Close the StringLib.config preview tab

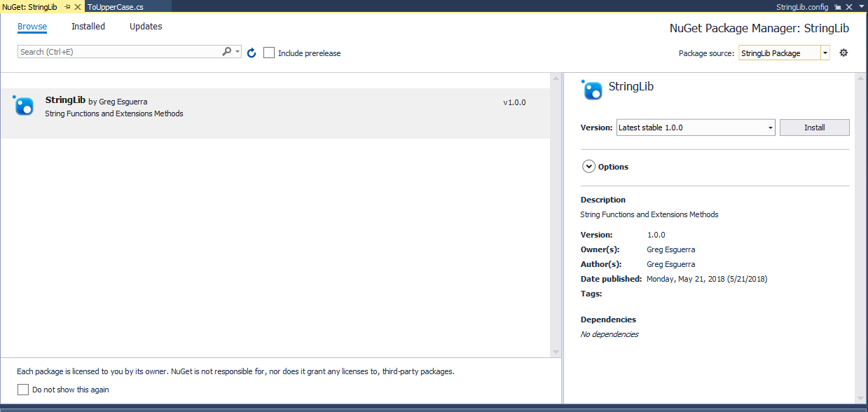(x=848, y=6)
